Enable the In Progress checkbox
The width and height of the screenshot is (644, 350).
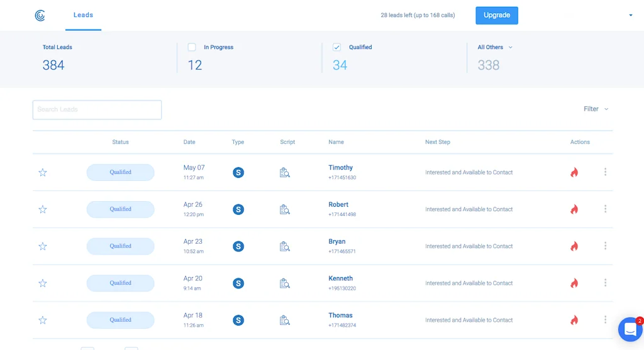click(x=192, y=47)
